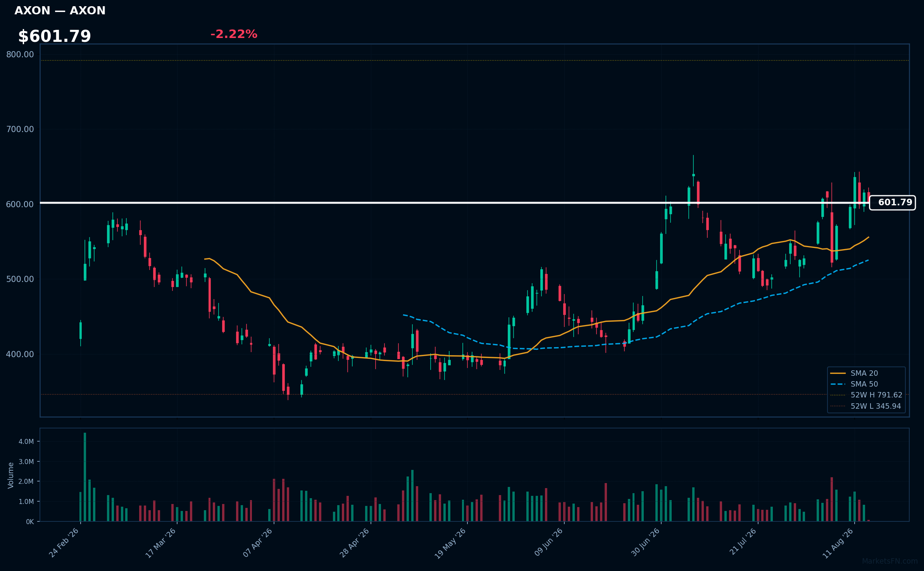Click the 800.00 y-axis label
Image resolution: width=924 pixels, height=571 pixels.
point(20,55)
